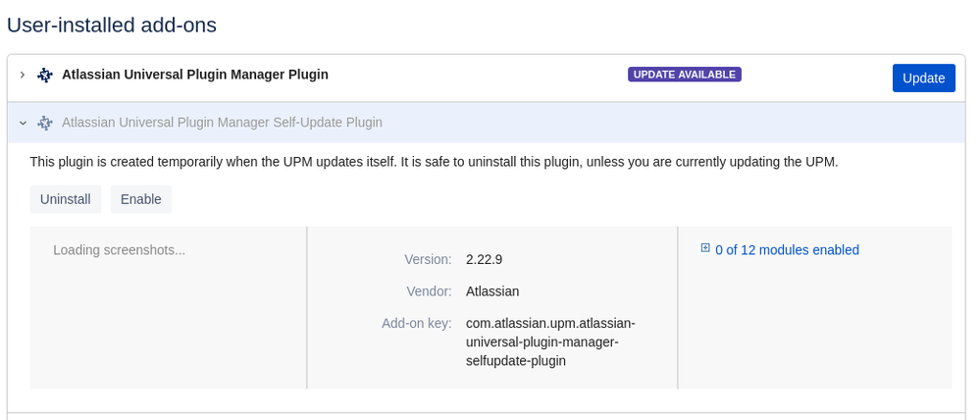Screen dimensions: 980x420
Task: Click the Loading screenshots placeholder text
Action: [x=120, y=250]
